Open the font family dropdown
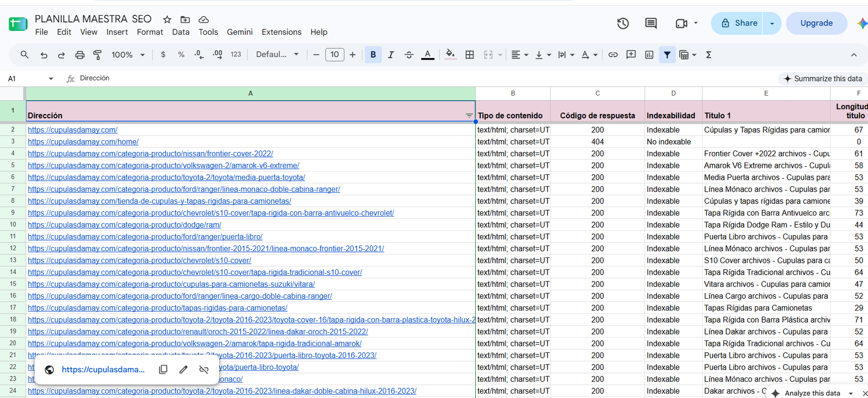Image resolution: width=868 pixels, height=398 pixels. 277,55
